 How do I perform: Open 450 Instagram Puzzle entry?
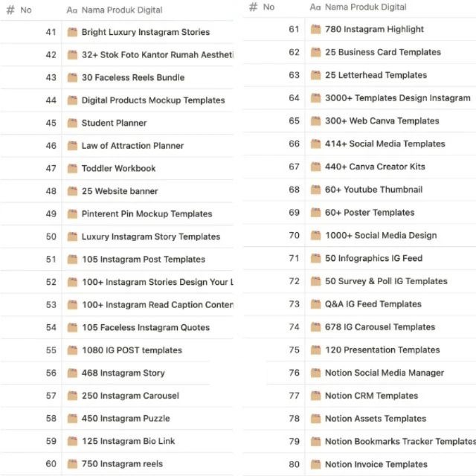point(125,419)
